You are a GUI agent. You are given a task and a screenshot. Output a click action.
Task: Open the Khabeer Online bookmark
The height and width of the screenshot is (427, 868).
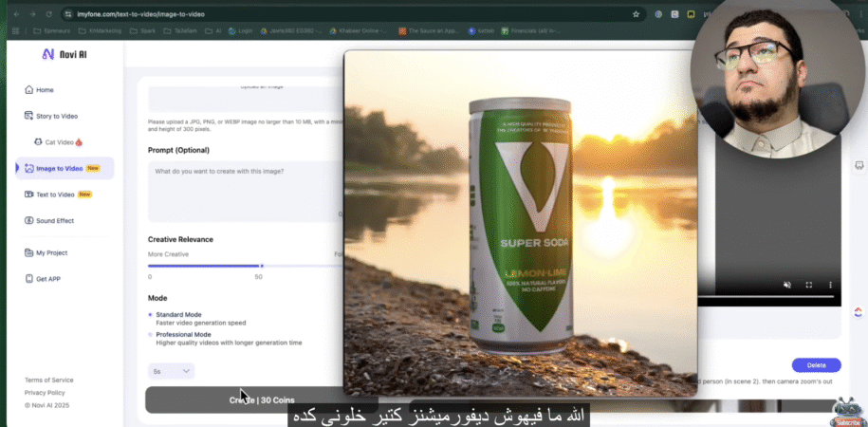tap(359, 31)
